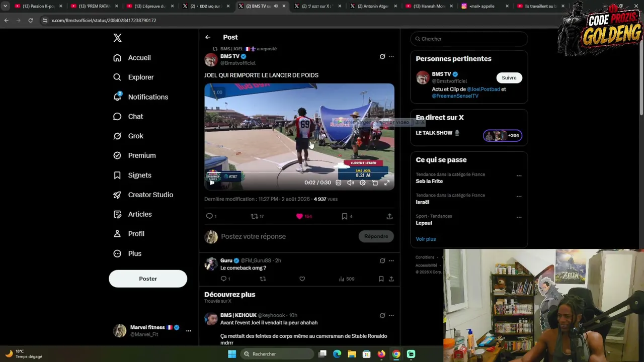Click the white Poster button
Viewport: 644px width, 362px height.
tap(148, 279)
